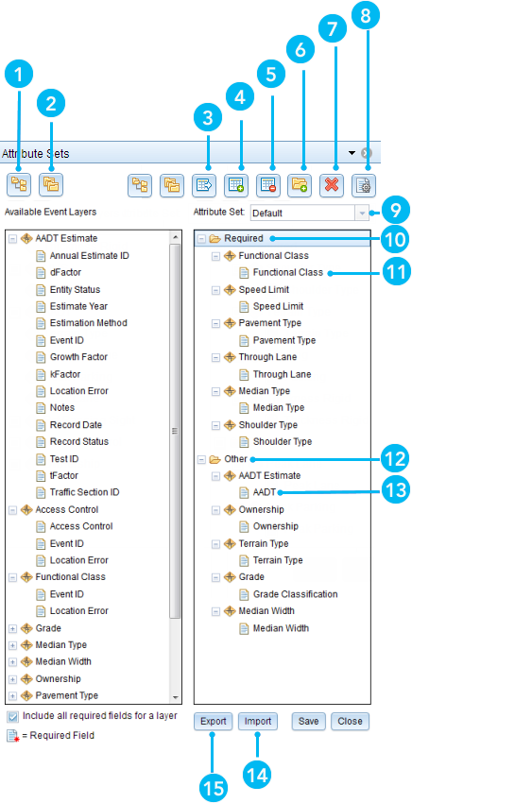Select the Annual Estimate ID field
The width and height of the screenshot is (532, 803).
89,256
